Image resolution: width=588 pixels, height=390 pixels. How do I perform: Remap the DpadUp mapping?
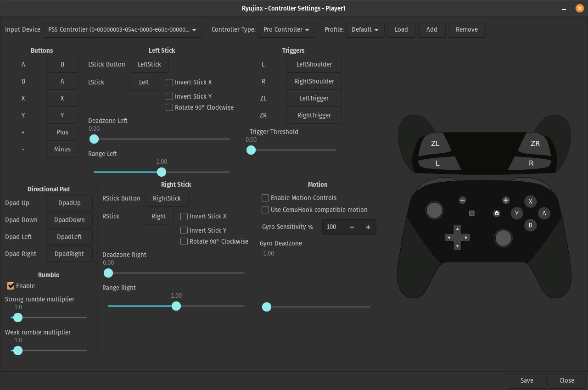(x=69, y=203)
